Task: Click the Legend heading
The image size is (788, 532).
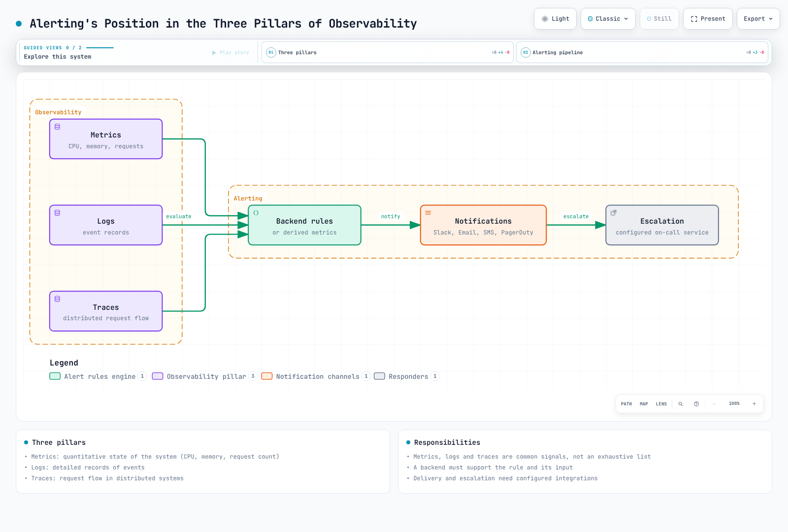Action: 64,363
